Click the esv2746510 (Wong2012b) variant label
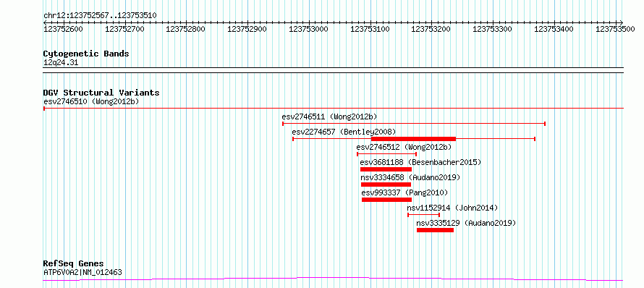 point(91,101)
